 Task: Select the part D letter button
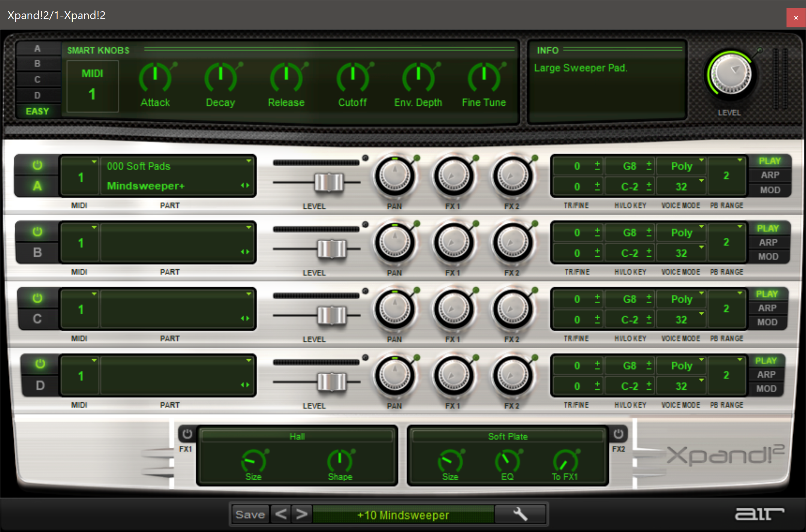[x=40, y=386]
